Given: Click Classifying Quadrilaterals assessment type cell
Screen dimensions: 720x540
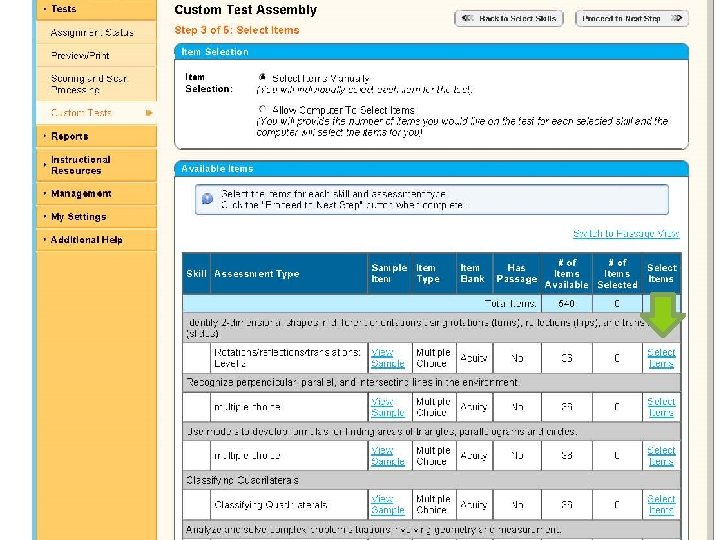Looking at the screenshot, I should click(x=289, y=505).
